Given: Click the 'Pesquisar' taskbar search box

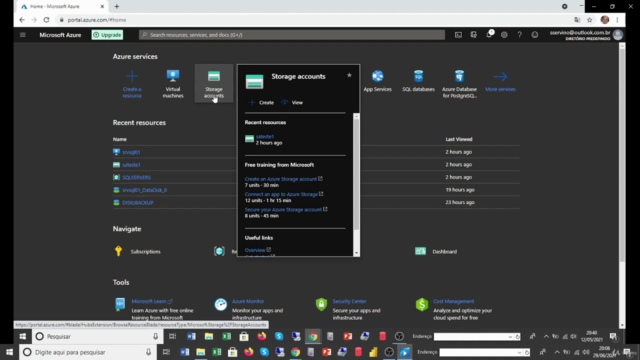Looking at the screenshot, I should (97, 336).
